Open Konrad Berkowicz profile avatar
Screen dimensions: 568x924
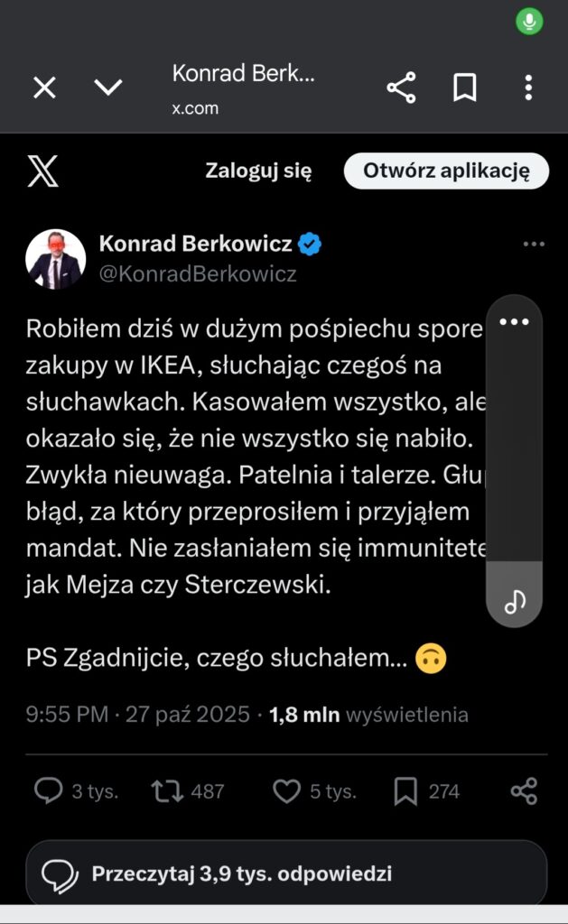pyautogui.click(x=55, y=259)
